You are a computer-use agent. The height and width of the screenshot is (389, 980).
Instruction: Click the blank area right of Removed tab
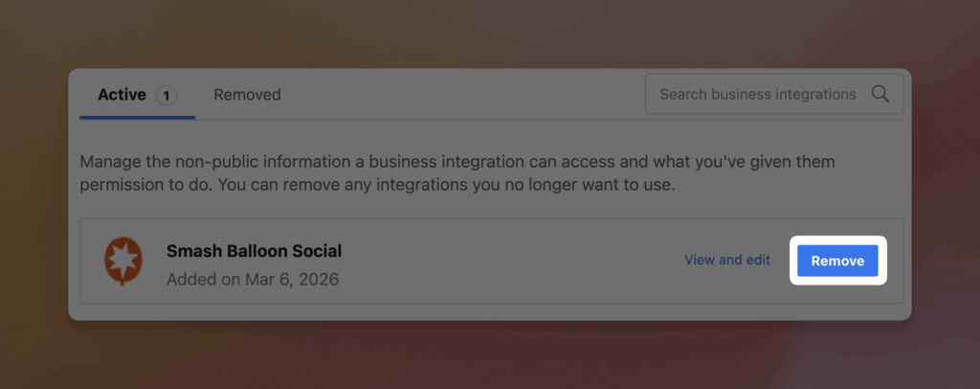[459, 95]
